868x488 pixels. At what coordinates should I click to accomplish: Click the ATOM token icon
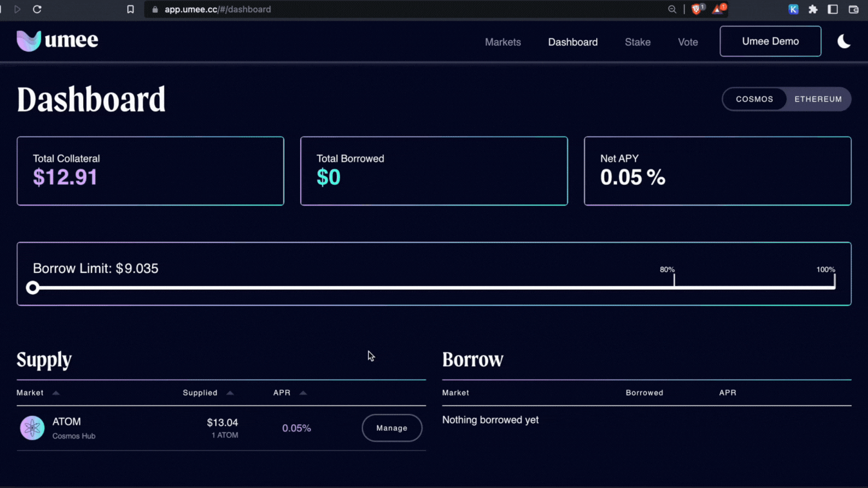[x=33, y=428]
